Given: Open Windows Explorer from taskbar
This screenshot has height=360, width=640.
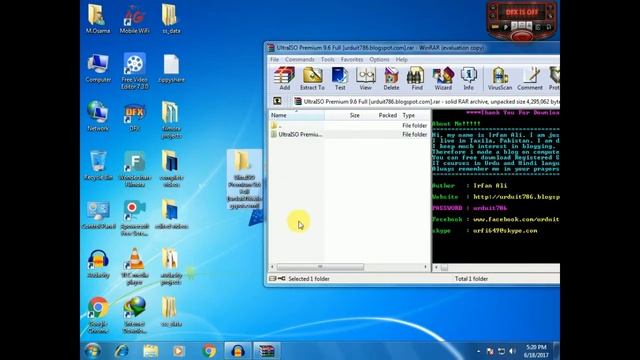Looking at the screenshot, I should 150,351.
